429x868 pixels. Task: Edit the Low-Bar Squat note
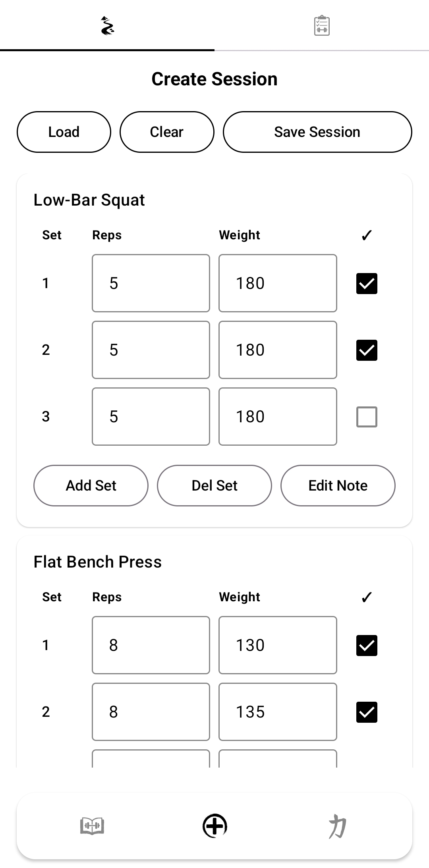338,485
